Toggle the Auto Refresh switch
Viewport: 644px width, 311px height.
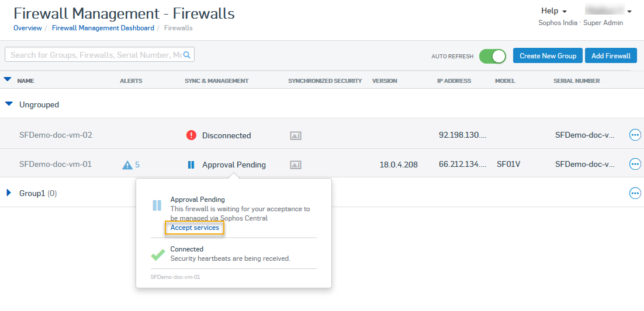pos(492,56)
